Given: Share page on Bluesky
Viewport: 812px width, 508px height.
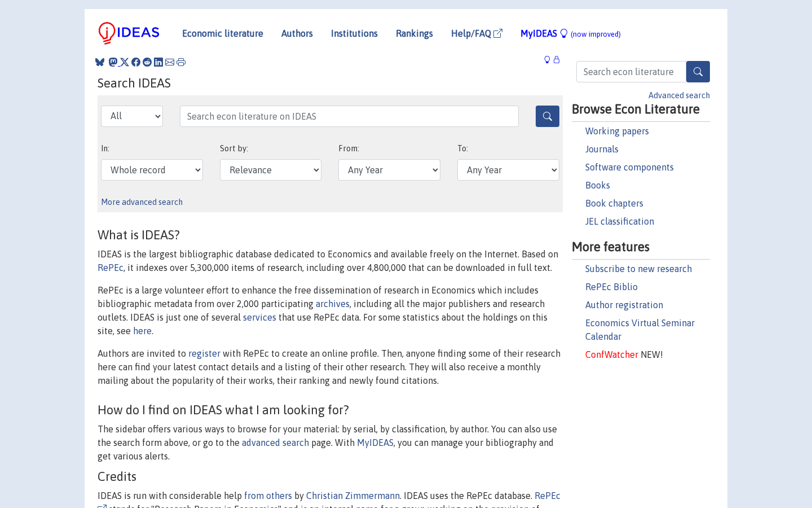Looking at the screenshot, I should tap(100, 62).
